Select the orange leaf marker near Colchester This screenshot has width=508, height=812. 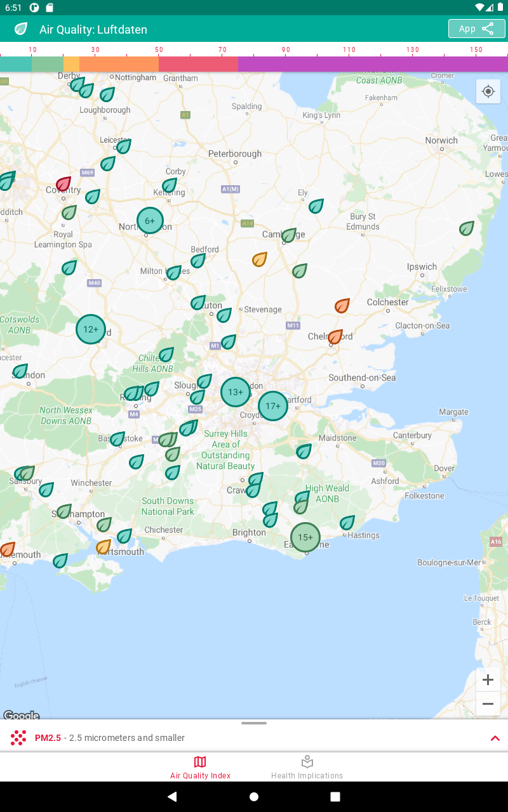coord(342,306)
